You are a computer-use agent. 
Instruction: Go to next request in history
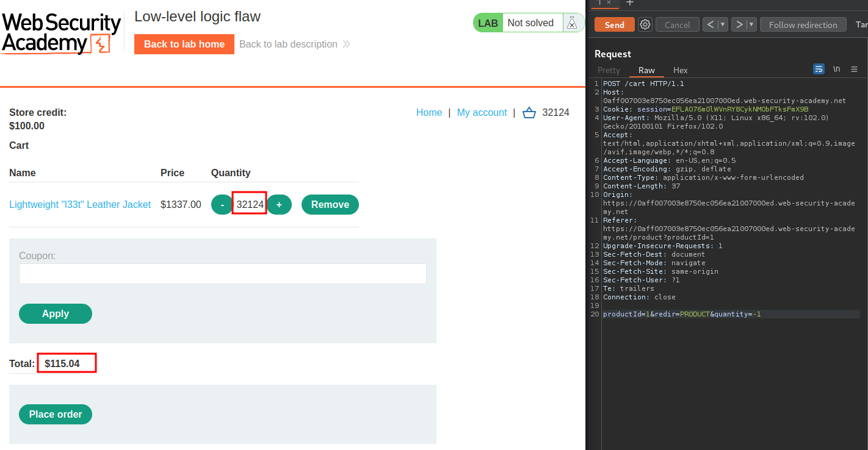coord(739,24)
